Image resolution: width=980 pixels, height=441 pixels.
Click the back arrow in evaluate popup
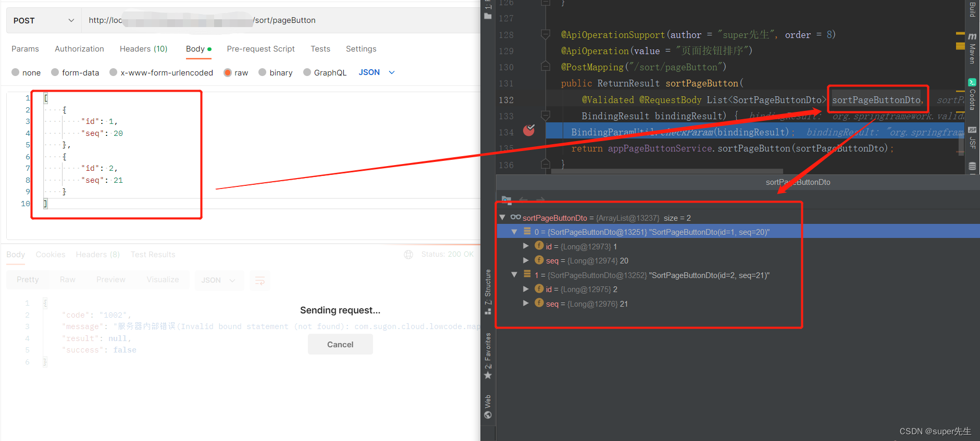pos(524,200)
